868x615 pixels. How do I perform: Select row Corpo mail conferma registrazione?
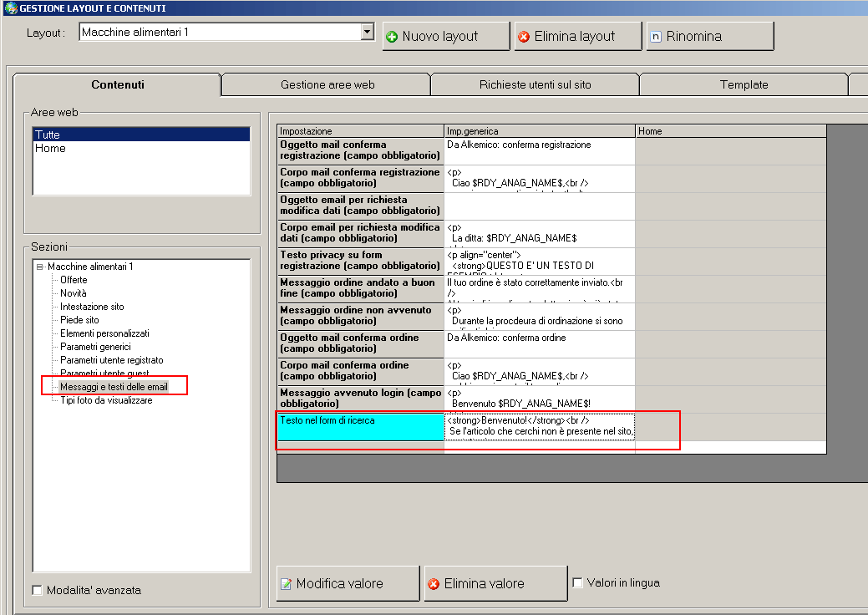click(x=360, y=178)
